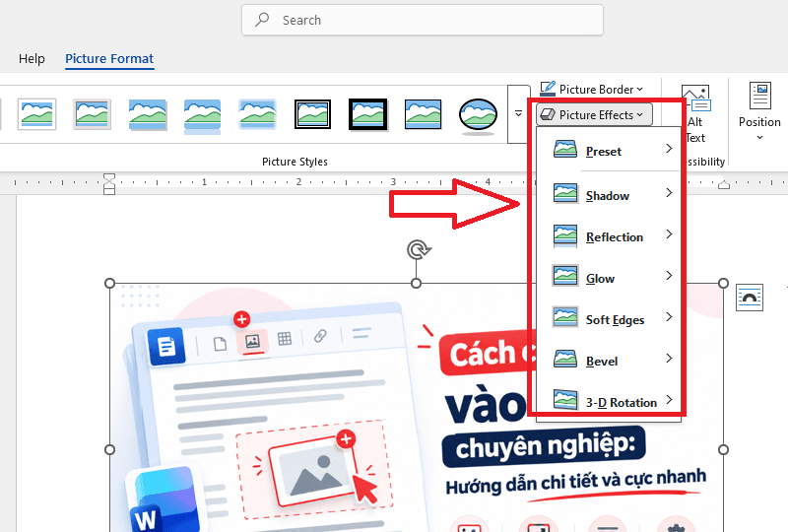Click the Picture Styles group label
Image resolution: width=788 pixels, height=532 pixels.
click(295, 162)
